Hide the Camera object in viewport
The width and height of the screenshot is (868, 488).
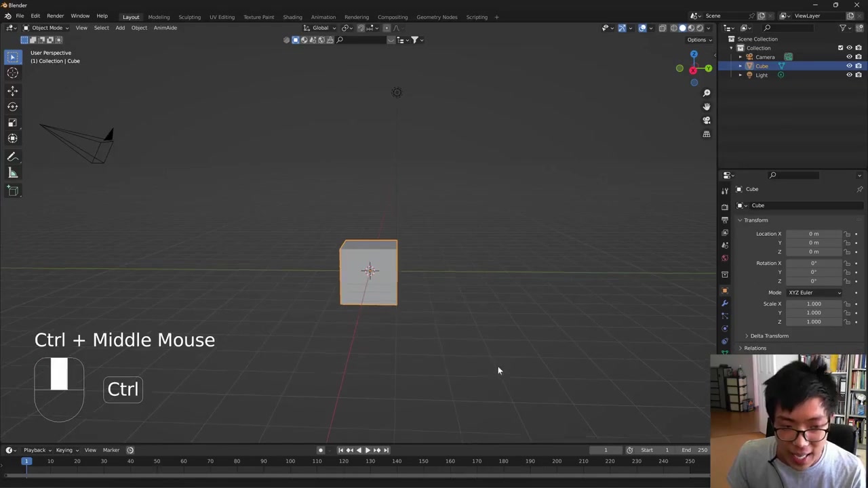point(849,57)
